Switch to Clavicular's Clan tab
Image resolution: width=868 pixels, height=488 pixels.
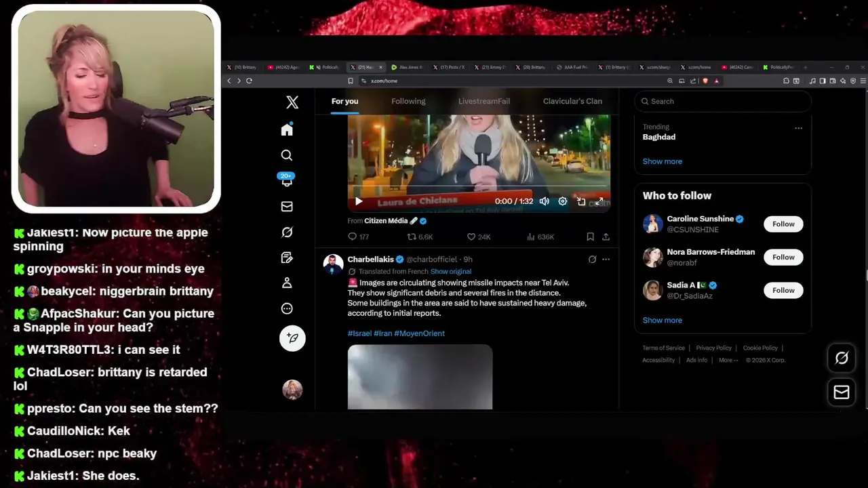[572, 101]
